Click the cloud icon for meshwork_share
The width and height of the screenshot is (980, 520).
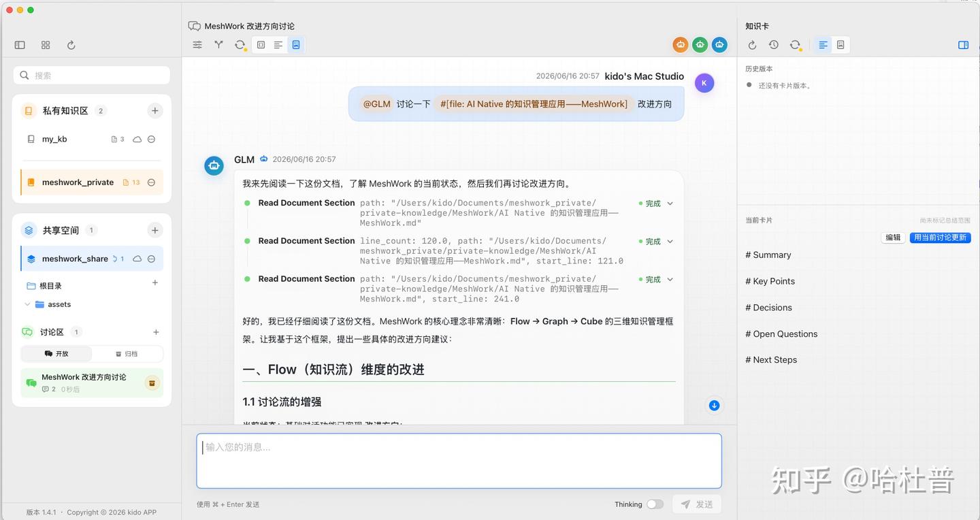click(x=137, y=259)
